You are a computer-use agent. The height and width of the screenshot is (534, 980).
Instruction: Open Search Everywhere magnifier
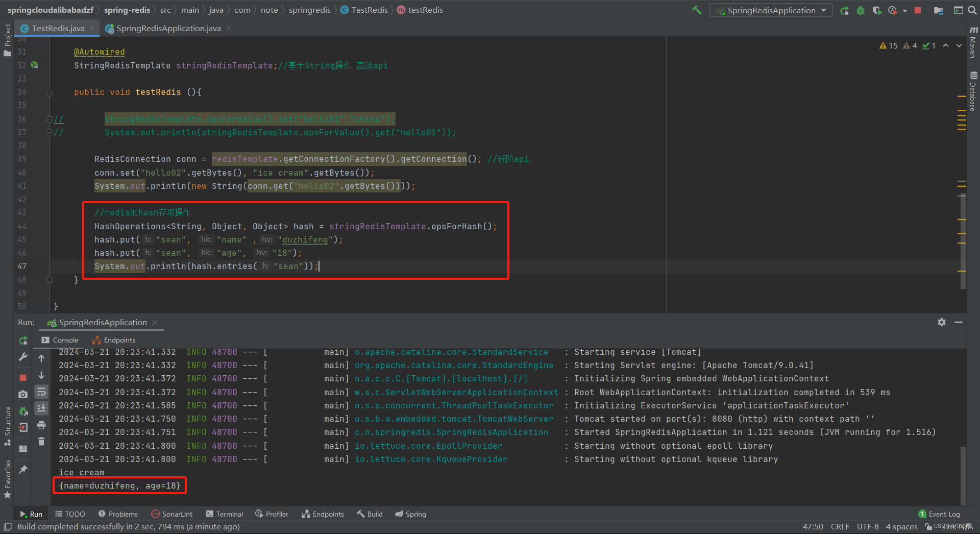click(x=973, y=10)
